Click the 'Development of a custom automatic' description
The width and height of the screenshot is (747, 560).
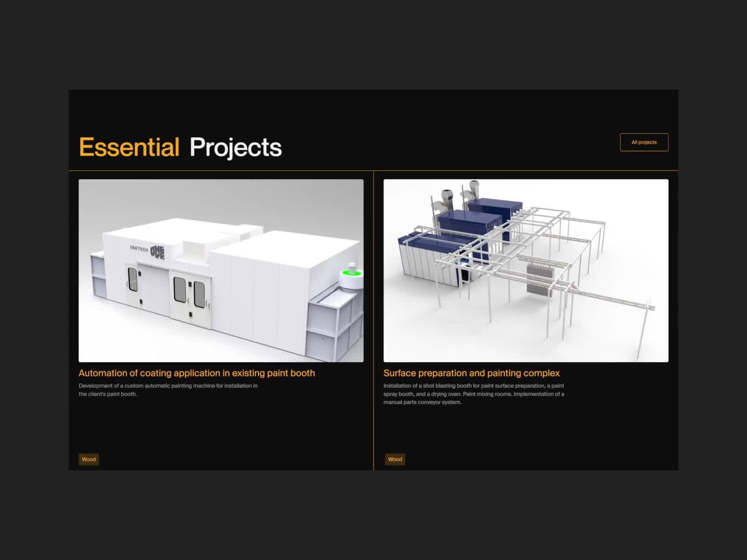168,390
